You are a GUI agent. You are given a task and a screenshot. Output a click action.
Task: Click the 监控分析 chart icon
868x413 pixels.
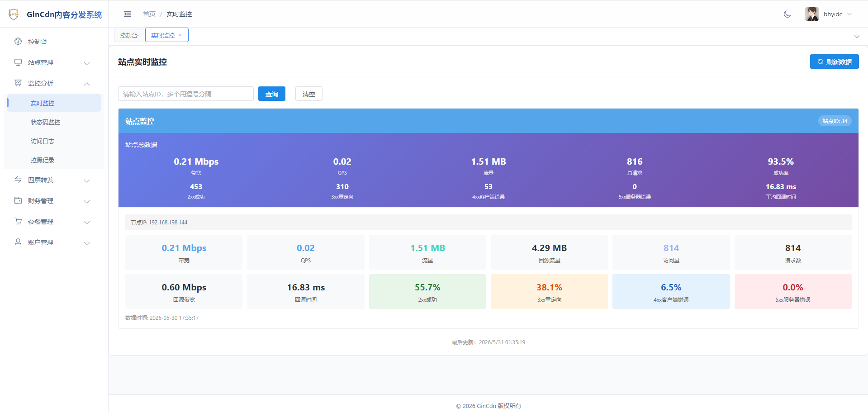pyautogui.click(x=18, y=83)
